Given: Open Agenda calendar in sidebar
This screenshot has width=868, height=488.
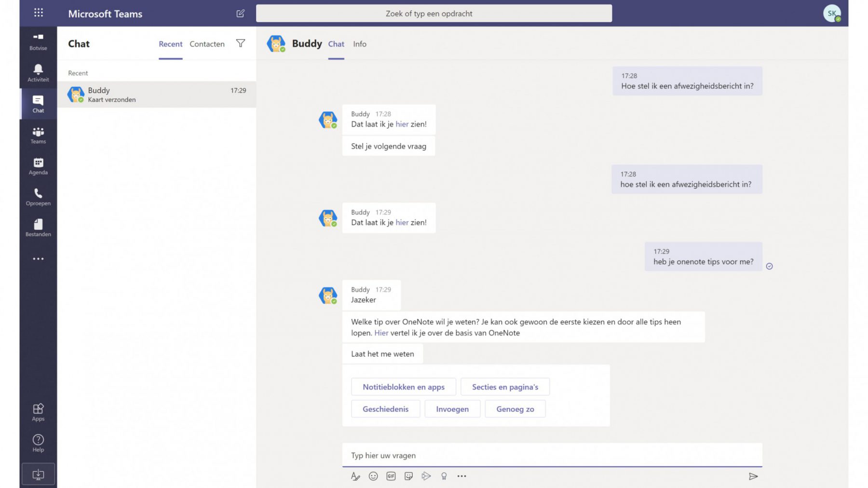Looking at the screenshot, I should point(38,166).
